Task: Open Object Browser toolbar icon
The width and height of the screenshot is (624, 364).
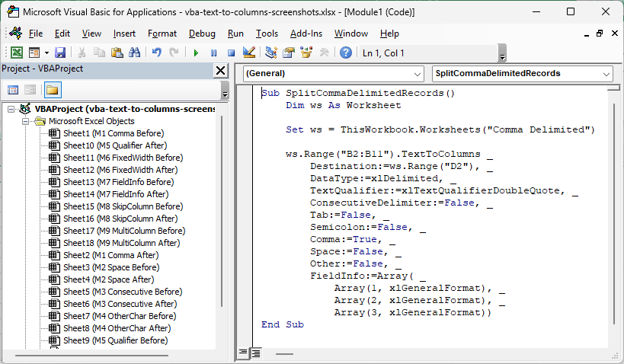Action: (x=306, y=53)
